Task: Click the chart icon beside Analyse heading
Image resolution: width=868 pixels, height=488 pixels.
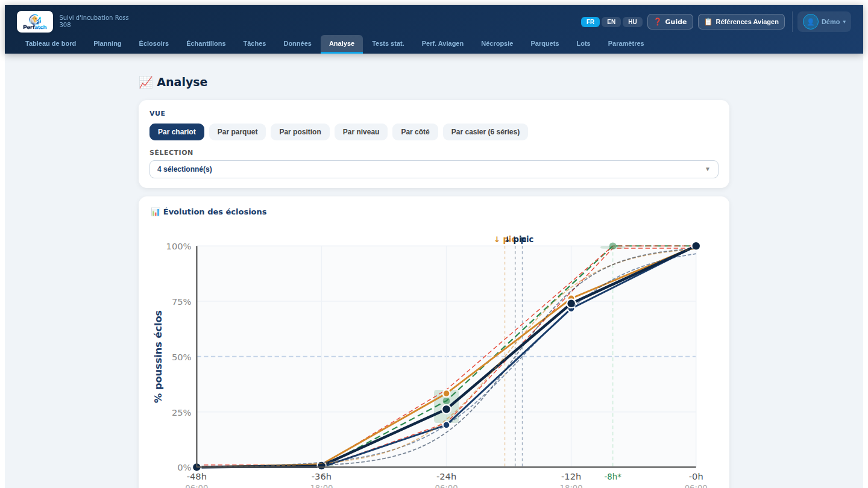Action: click(x=145, y=83)
